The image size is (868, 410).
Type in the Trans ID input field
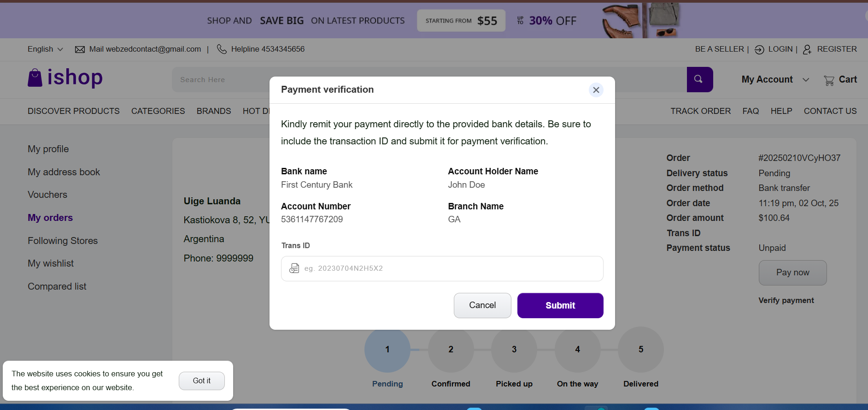point(449,268)
